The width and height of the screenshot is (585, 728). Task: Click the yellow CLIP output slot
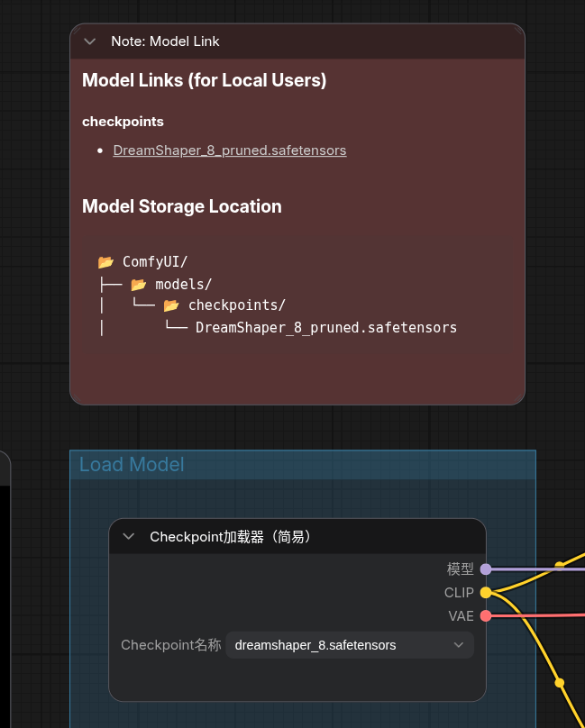486,593
